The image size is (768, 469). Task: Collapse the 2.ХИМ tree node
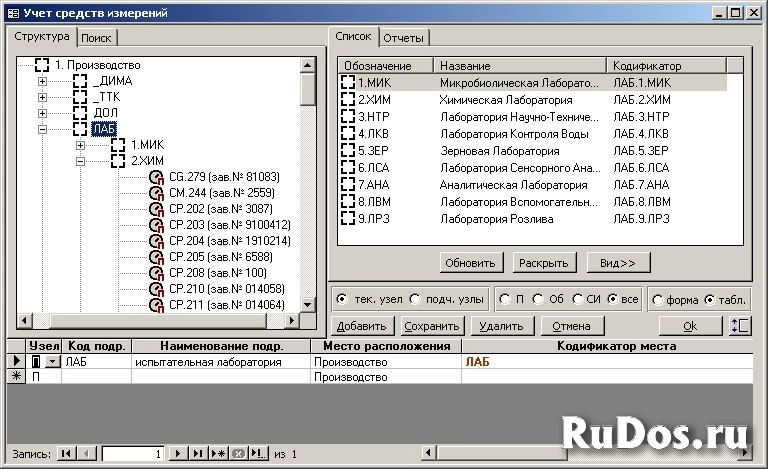point(81,161)
